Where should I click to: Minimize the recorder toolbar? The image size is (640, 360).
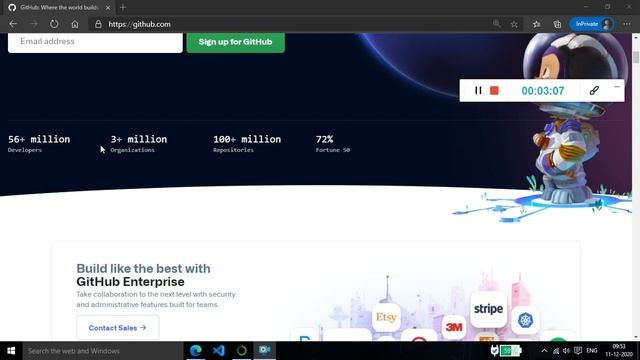(617, 87)
